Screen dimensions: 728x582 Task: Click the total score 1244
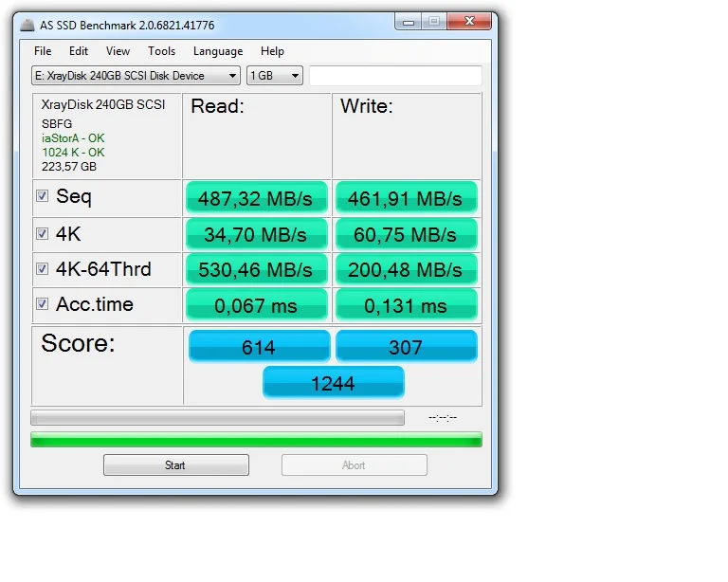(334, 383)
